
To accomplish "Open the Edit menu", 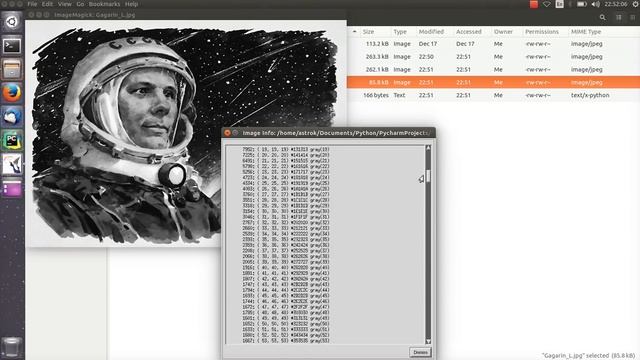I will coord(47,4).
